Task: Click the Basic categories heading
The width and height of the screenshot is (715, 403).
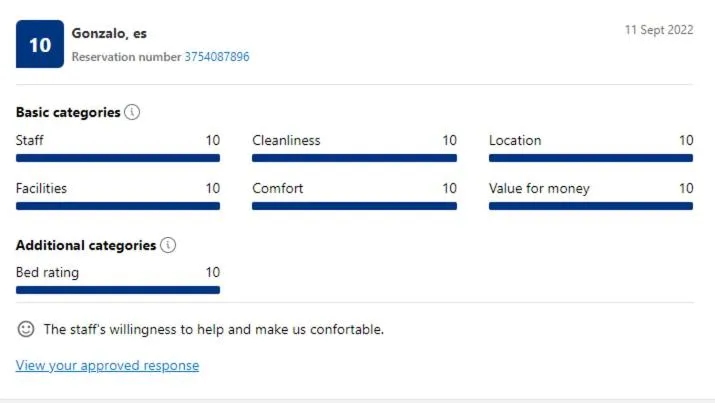Action: pos(68,113)
